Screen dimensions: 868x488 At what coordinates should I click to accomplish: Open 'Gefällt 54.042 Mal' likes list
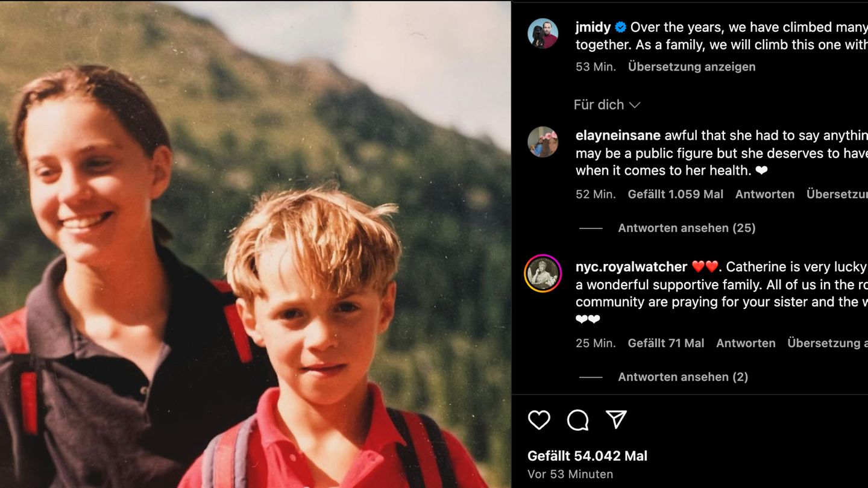(x=587, y=456)
